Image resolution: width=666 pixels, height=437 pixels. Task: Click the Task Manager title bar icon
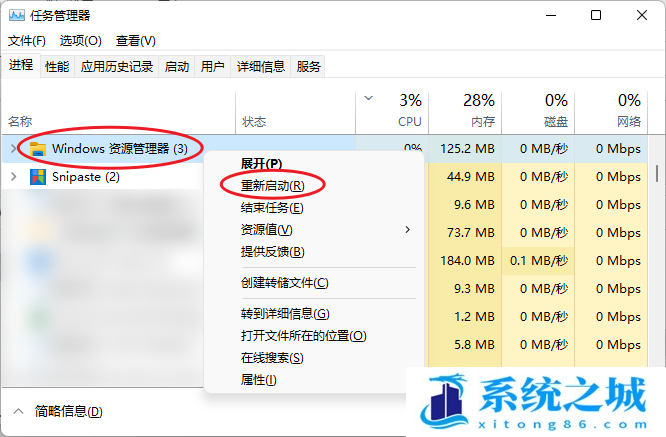click(x=17, y=16)
